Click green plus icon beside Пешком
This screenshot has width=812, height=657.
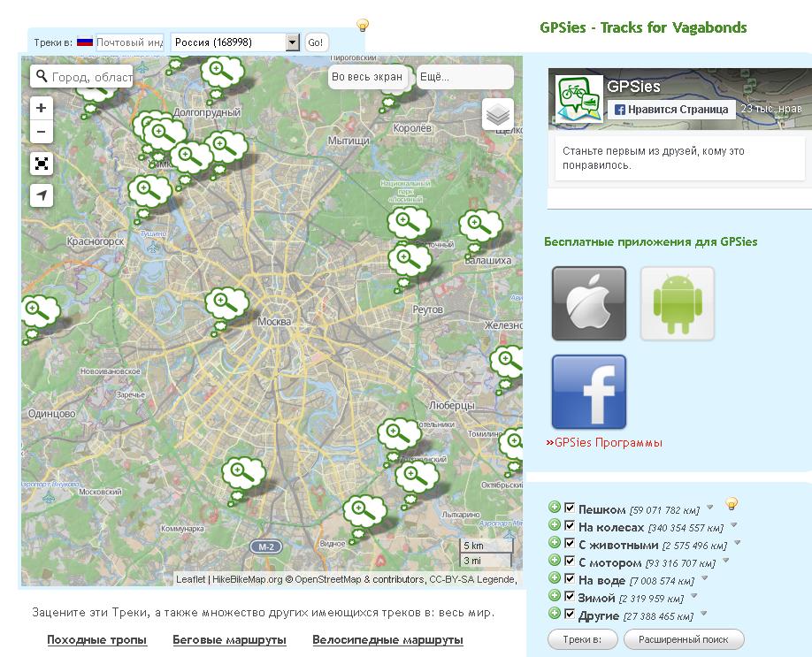(555, 508)
